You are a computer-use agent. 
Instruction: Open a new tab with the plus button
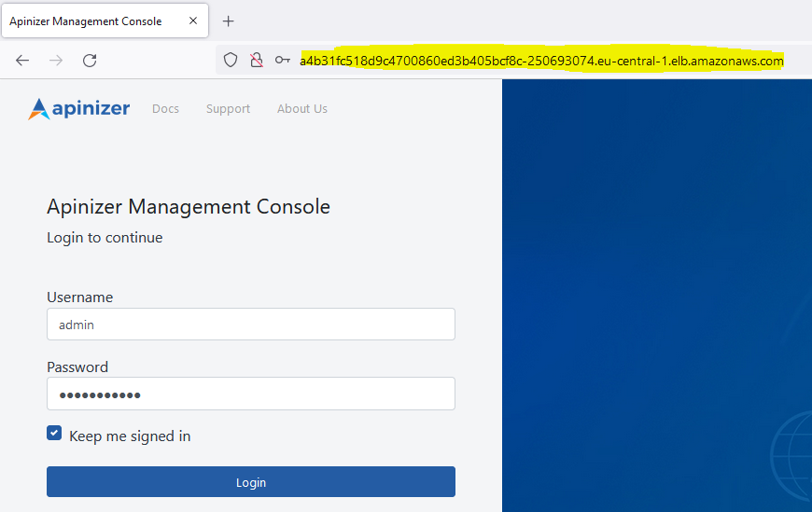229,21
